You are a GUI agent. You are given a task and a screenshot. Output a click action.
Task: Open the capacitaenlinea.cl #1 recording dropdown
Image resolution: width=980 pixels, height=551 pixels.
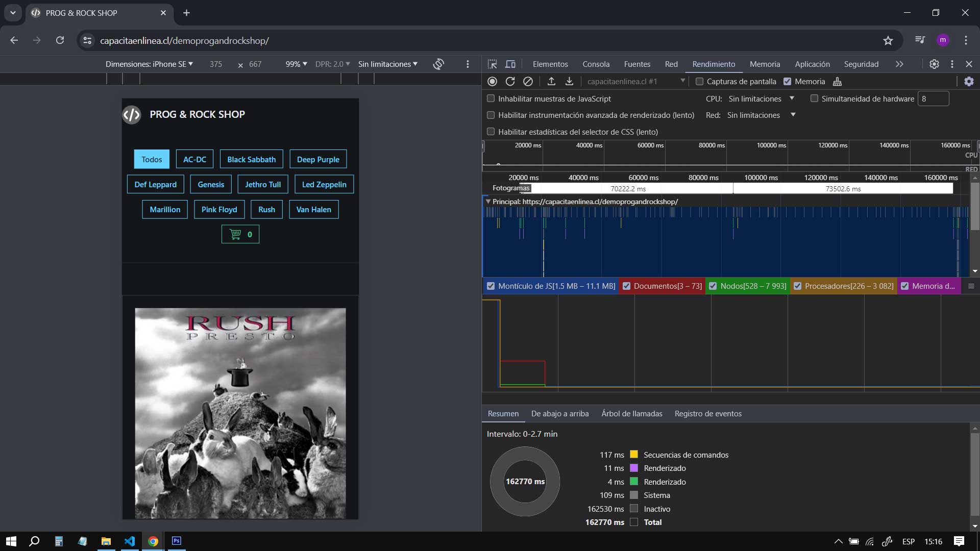[635, 81]
